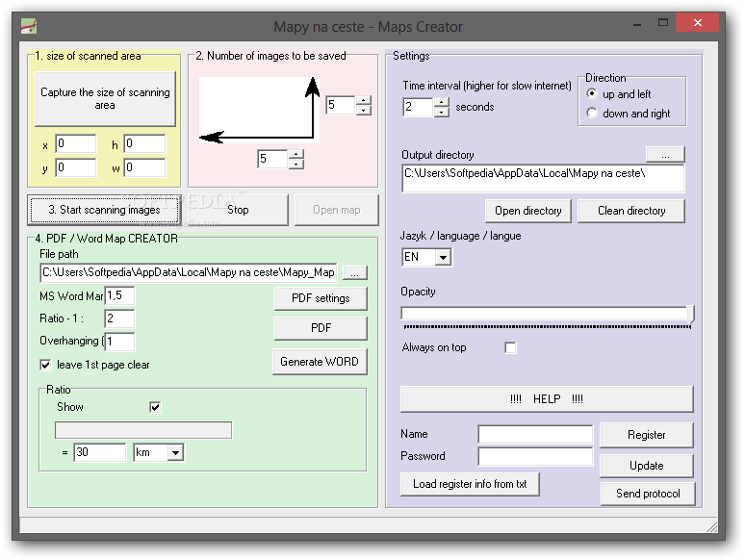745x560 pixels.
Task: Decrease vertical images count with down spinner
Action: pos(364,111)
